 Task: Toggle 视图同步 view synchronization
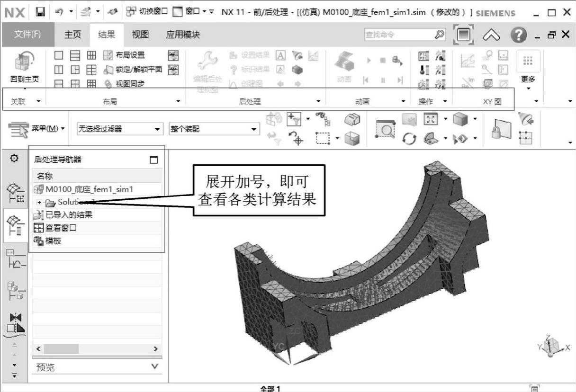tap(124, 84)
